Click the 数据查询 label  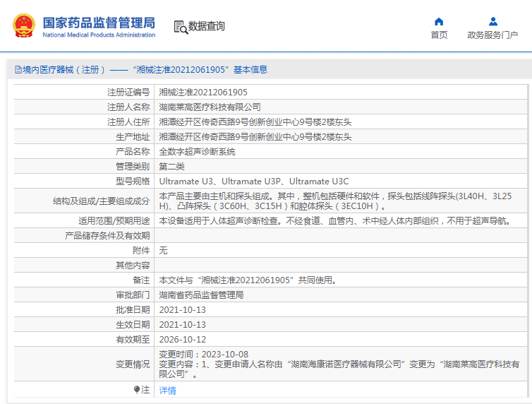tap(206, 26)
